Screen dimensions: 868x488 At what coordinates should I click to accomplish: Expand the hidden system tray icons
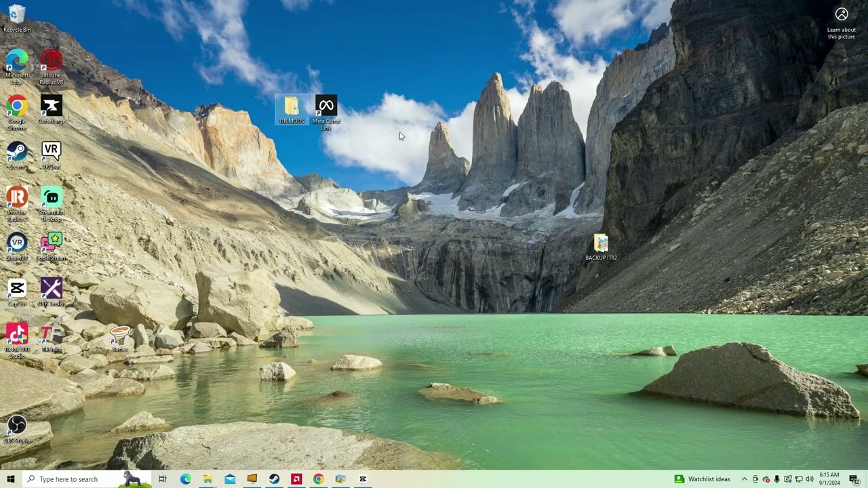[744, 479]
